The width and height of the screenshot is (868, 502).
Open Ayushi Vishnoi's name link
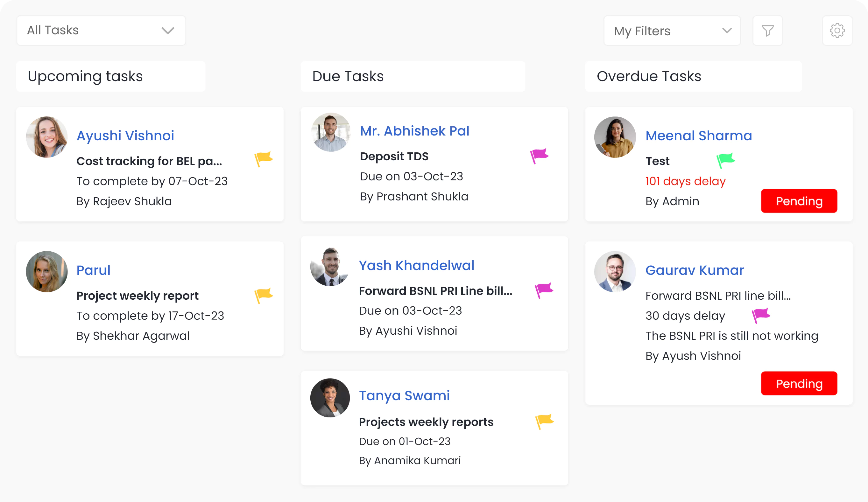(x=125, y=136)
